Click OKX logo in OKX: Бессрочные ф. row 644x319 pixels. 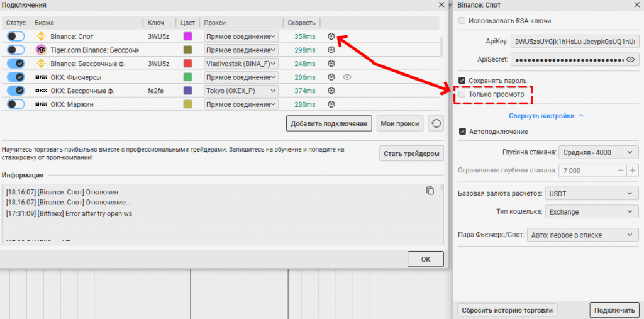click(x=41, y=91)
